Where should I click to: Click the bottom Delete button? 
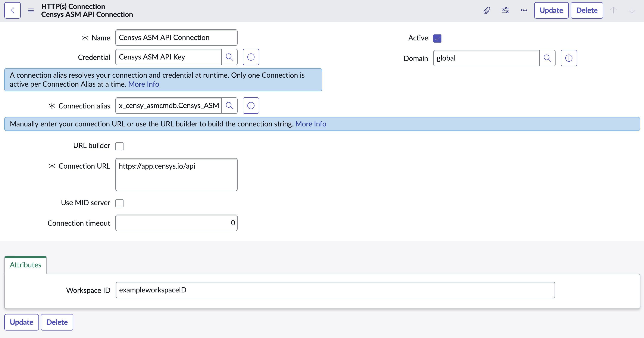click(x=57, y=322)
